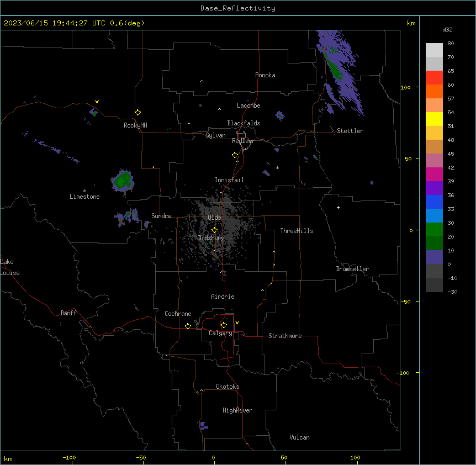
Task: Click the green 30 dBZ legend swatch
Action: (434, 230)
